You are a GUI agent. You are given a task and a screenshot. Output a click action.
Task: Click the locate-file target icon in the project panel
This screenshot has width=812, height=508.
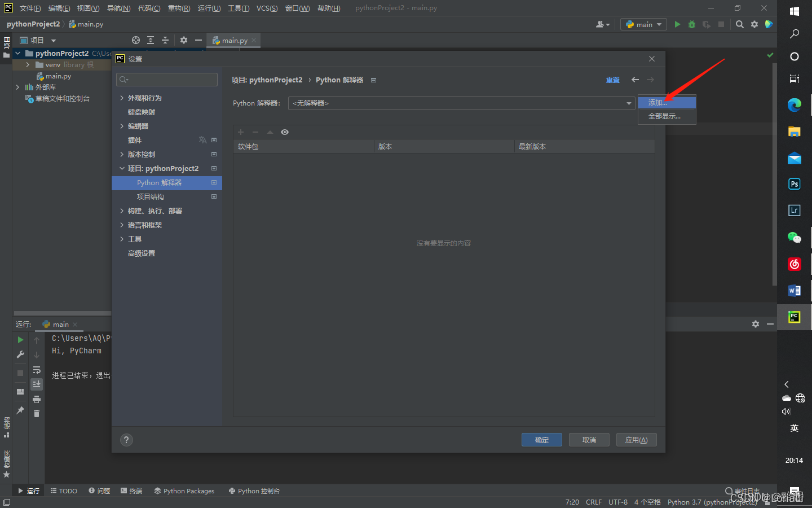(136, 40)
